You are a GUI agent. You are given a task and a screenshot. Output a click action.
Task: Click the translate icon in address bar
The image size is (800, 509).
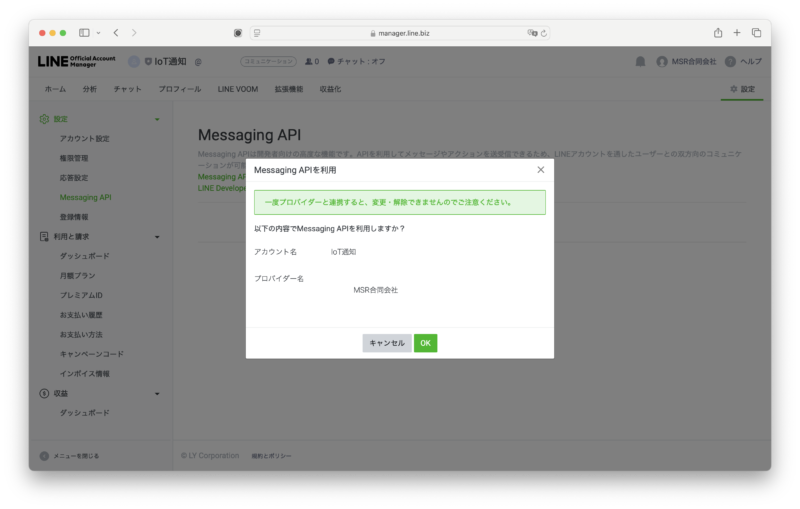pos(532,33)
